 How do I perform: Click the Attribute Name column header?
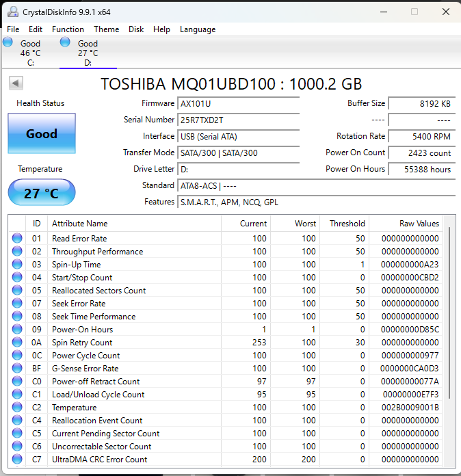(134, 224)
